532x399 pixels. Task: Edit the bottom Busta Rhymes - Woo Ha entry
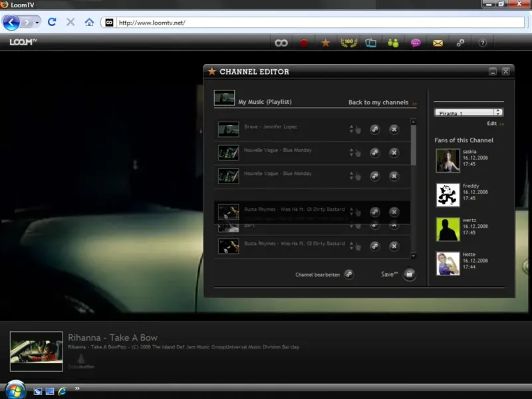[x=374, y=246]
